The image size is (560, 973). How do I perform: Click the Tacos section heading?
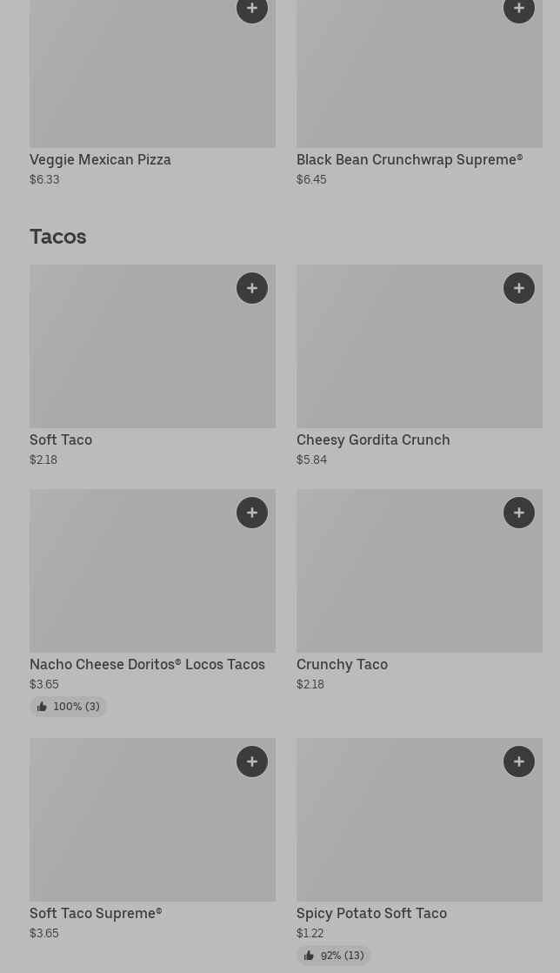58,236
